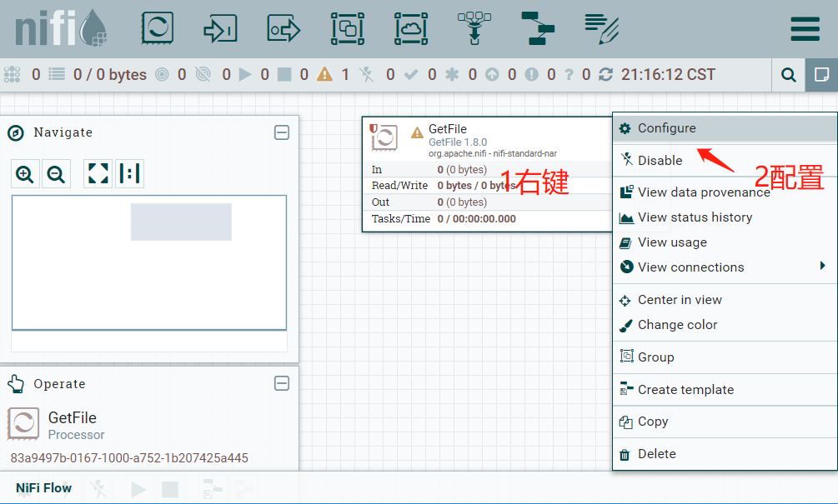838x504 pixels.
Task: Select the Input Port toolbar icon
Action: tap(220, 28)
